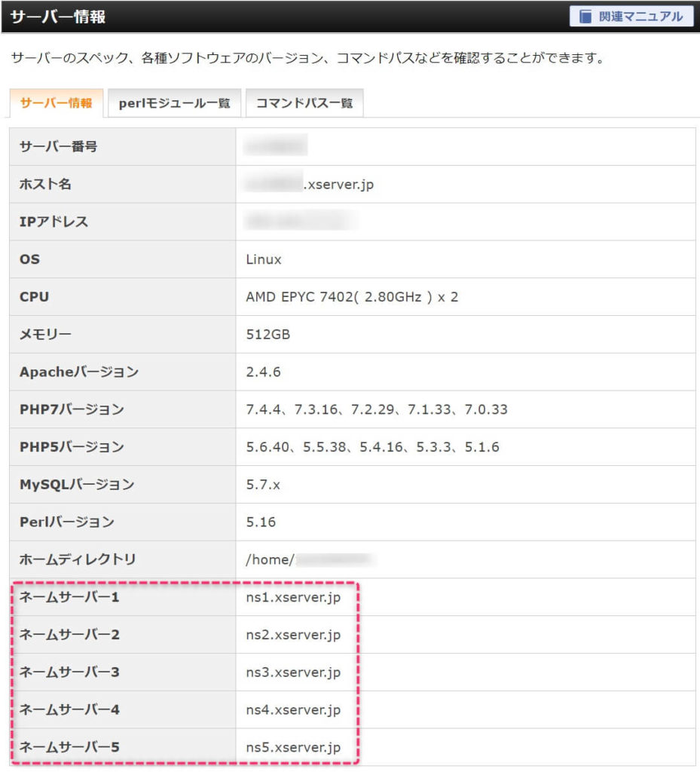Click the ns1.xserver.jp value
700x772 pixels.
(x=293, y=597)
